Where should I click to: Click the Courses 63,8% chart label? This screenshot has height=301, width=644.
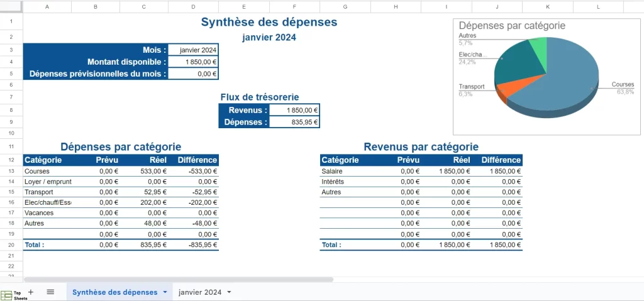pyautogui.click(x=623, y=88)
